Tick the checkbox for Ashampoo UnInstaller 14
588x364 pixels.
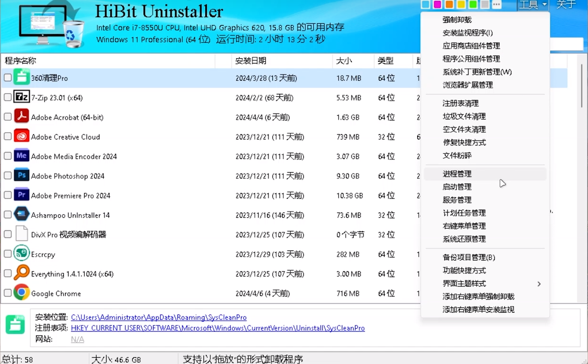pyautogui.click(x=8, y=215)
